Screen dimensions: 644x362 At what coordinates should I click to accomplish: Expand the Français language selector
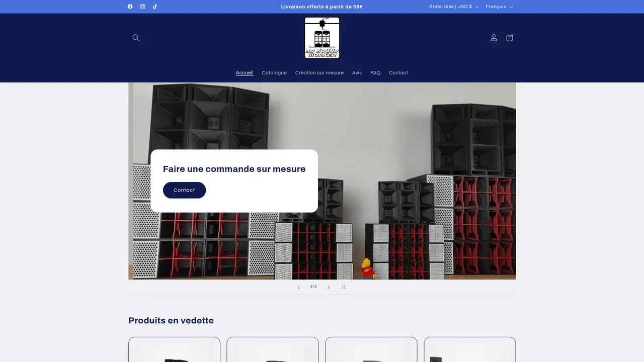pos(499,7)
